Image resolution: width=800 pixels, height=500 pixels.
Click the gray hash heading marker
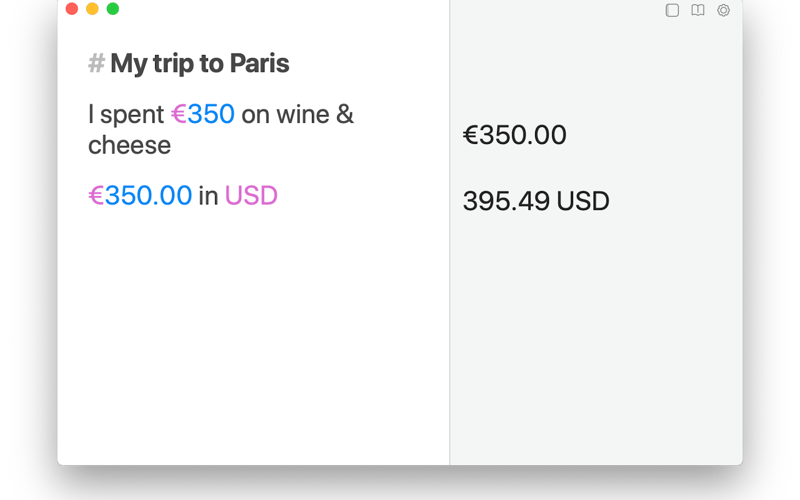[x=96, y=64]
